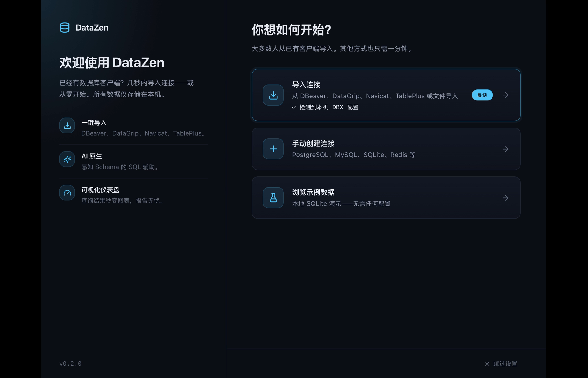This screenshot has height=378, width=588.
Task: Select the 可视化仪表盘 feature item
Action: tap(133, 195)
